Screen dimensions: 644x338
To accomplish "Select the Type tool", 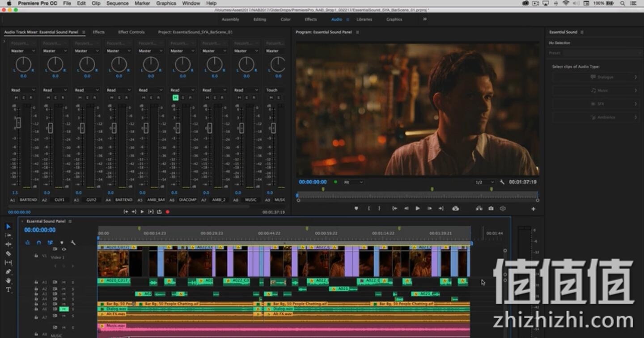I will tap(8, 290).
